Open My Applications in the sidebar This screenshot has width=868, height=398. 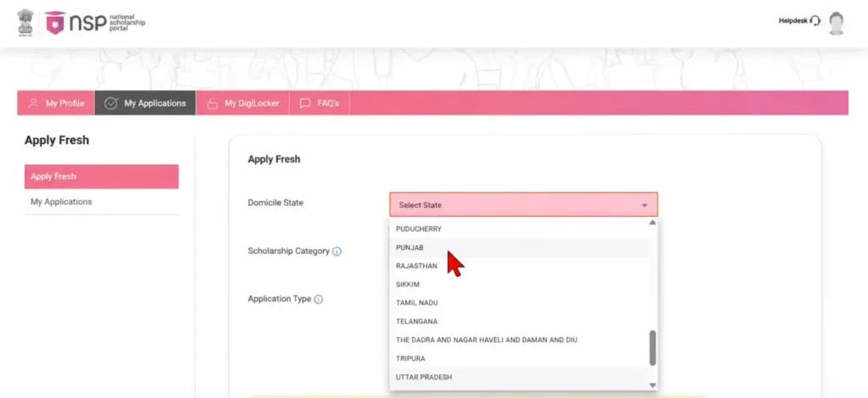click(x=102, y=202)
